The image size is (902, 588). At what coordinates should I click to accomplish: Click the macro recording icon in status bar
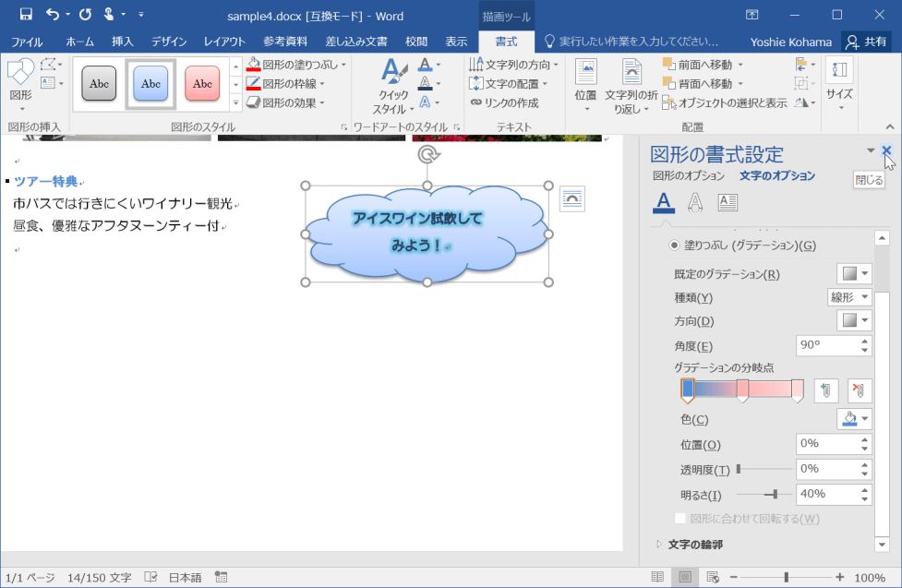click(x=221, y=577)
